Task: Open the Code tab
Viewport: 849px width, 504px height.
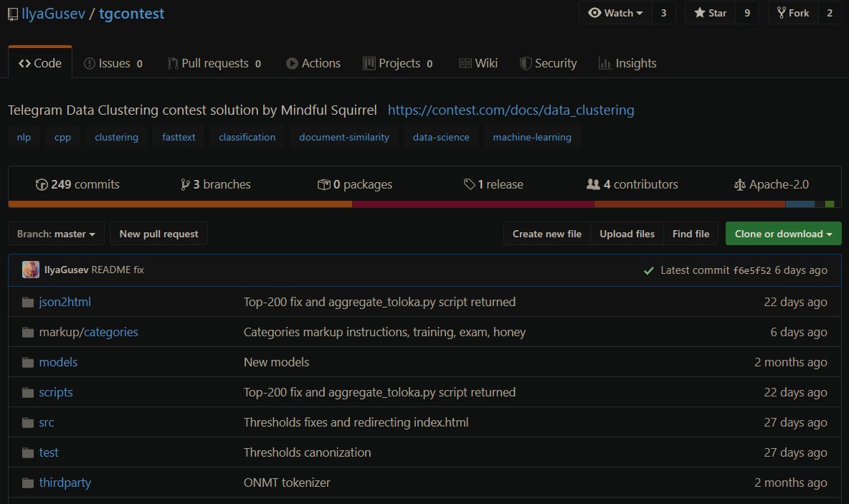Action: pyautogui.click(x=40, y=63)
